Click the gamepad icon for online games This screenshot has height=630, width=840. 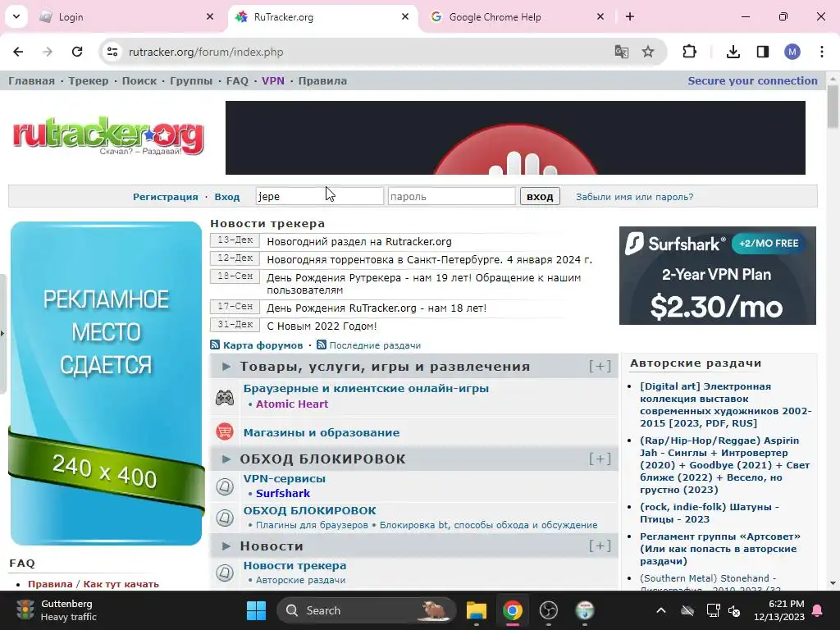[x=225, y=398]
